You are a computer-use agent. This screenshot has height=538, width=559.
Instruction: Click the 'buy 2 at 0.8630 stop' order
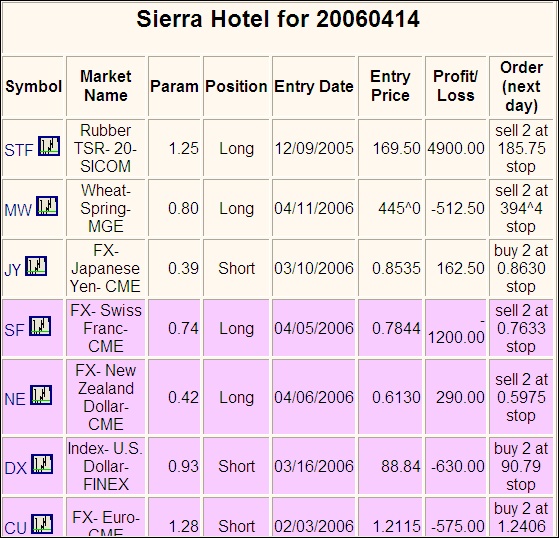coord(521,268)
